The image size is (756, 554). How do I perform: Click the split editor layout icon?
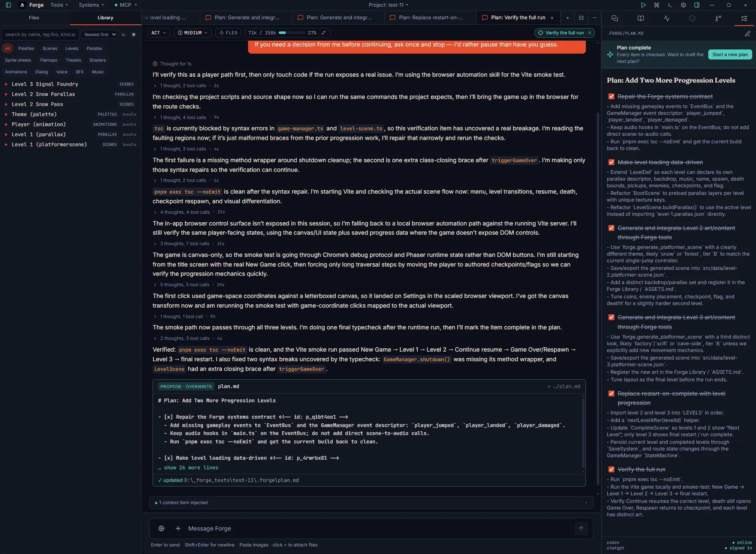coord(581,18)
